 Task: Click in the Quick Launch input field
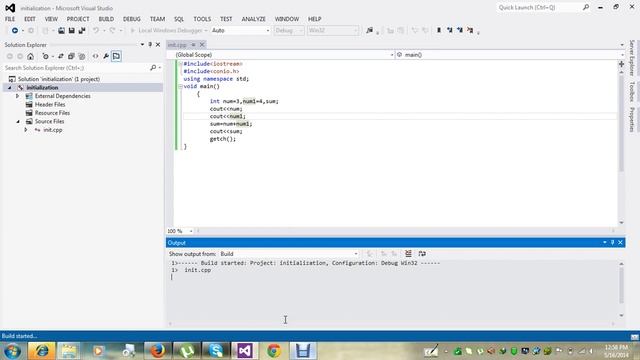(x=539, y=7)
